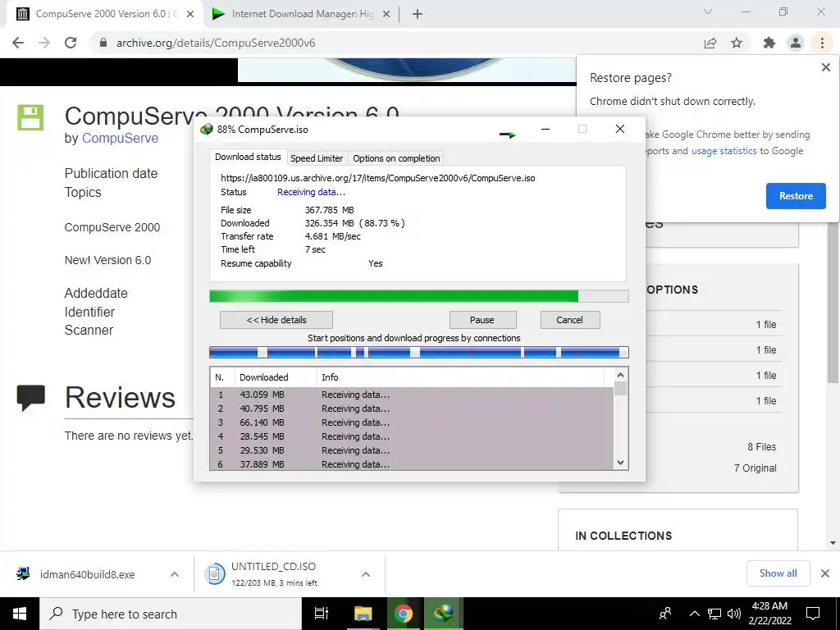Click the IDM icon in dialog title bar
840x630 pixels.
pos(206,129)
